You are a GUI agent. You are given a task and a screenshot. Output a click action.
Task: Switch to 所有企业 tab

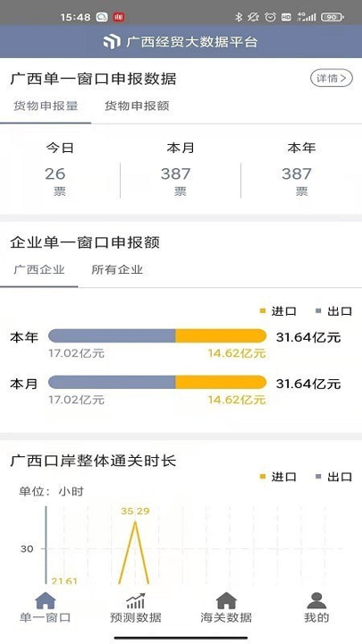[x=117, y=269]
